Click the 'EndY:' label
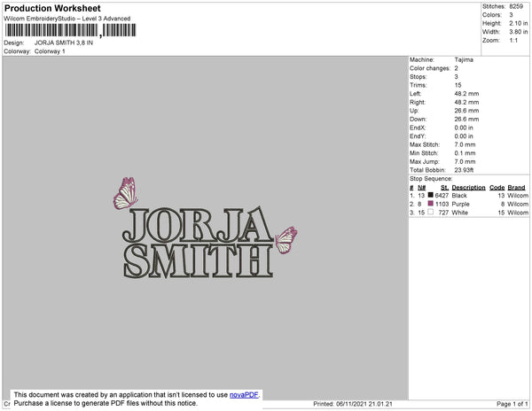The width and height of the screenshot is (532, 411). tap(418, 136)
